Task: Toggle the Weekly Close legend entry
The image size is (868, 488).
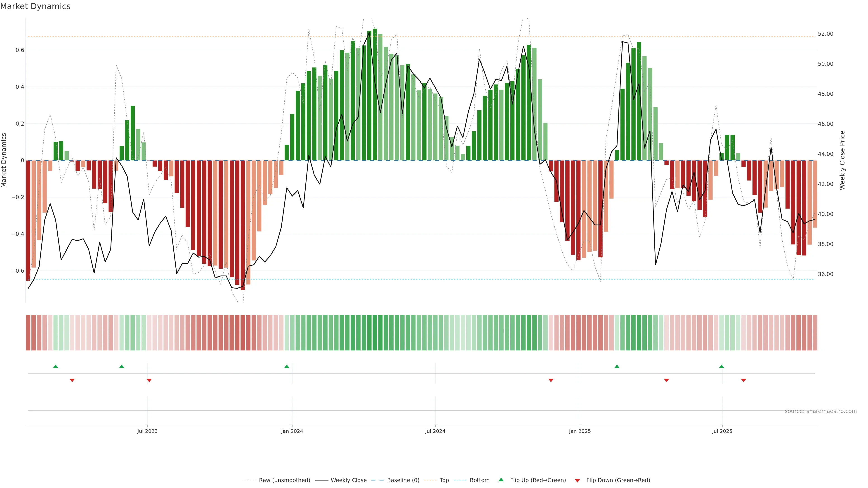Action: click(348, 480)
